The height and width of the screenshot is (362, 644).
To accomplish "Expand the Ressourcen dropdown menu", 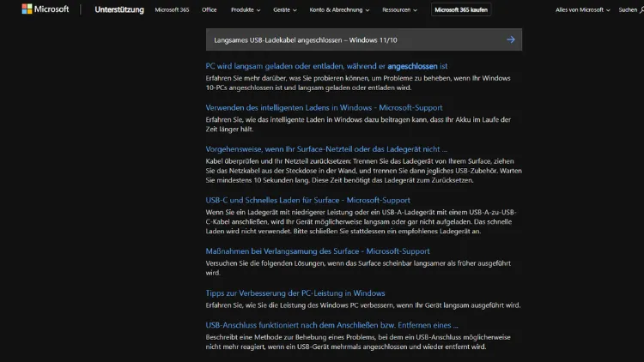I will click(x=402, y=10).
